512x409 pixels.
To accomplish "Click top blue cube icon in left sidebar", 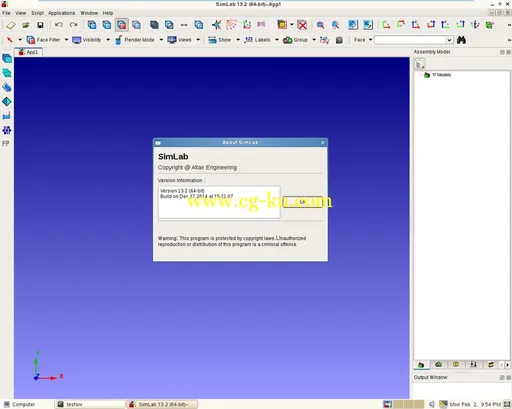I will [x=7, y=59].
